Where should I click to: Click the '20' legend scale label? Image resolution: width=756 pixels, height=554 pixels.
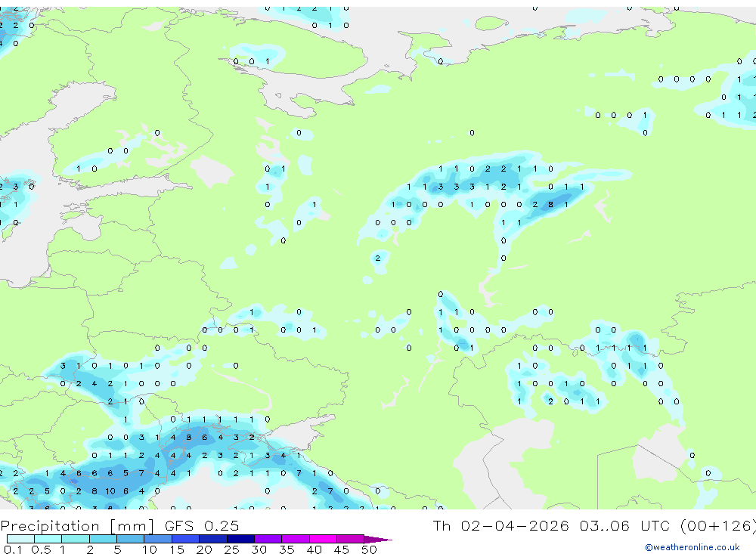point(204,549)
